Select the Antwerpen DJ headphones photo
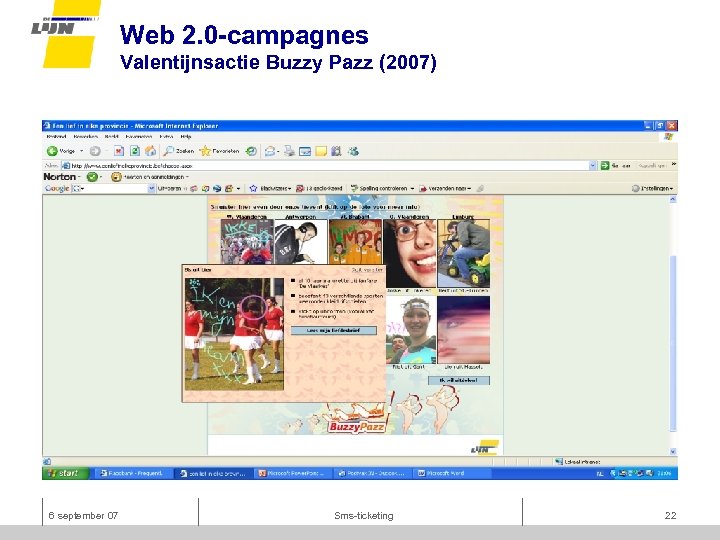The width and height of the screenshot is (720, 540). click(301, 241)
